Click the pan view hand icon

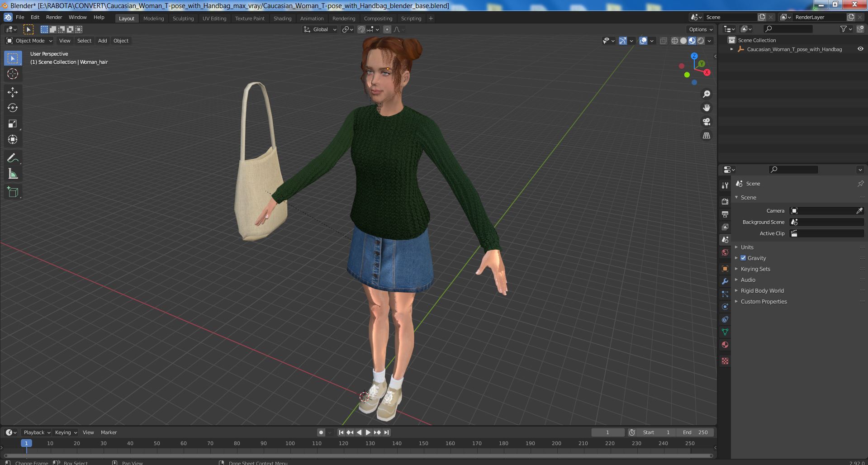(x=707, y=108)
